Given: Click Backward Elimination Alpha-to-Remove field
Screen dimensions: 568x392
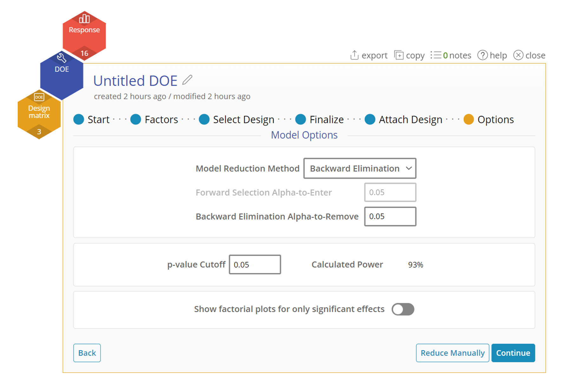Looking at the screenshot, I should (390, 217).
